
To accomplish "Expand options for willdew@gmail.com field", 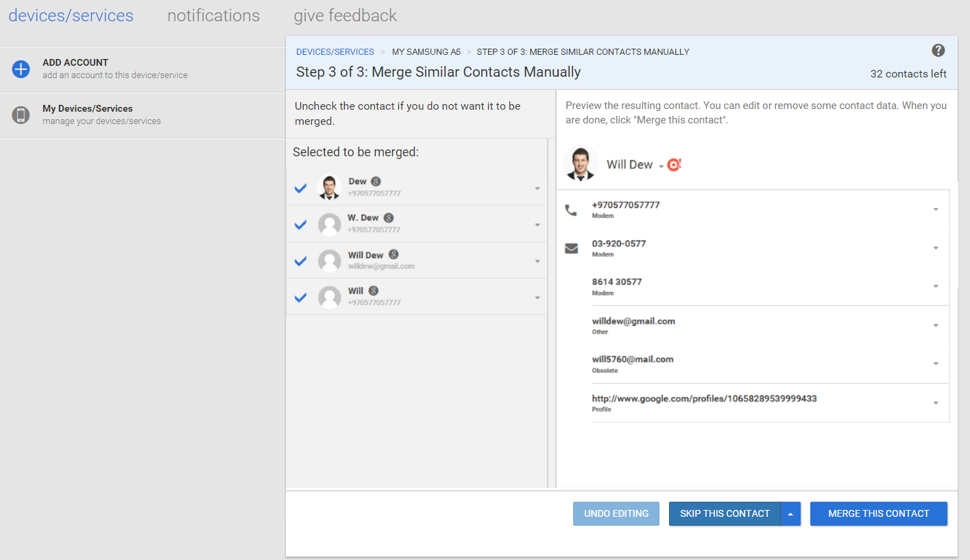I will tap(936, 326).
